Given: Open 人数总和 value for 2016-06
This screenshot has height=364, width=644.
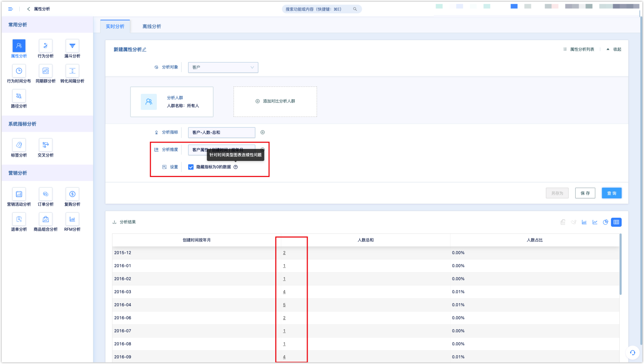Looking at the screenshot, I should [x=284, y=318].
